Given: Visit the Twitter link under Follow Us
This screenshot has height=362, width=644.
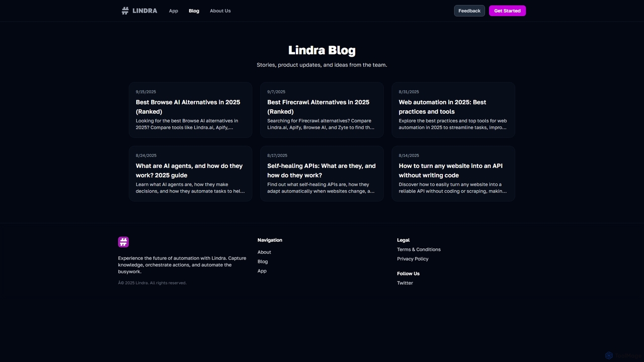Looking at the screenshot, I should (405, 283).
